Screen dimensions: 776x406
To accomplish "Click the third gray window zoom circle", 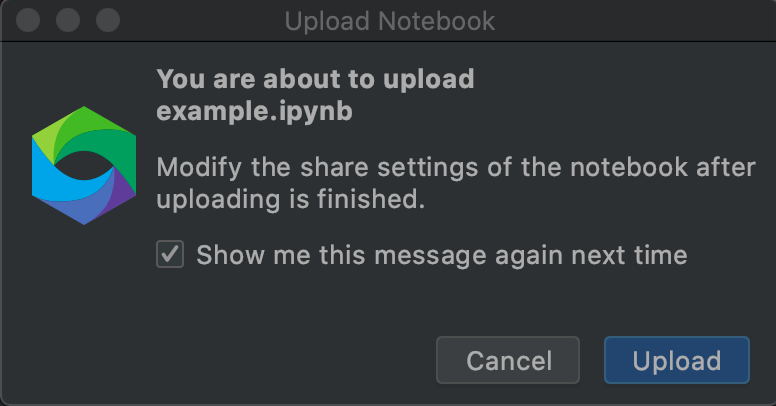I will click(x=108, y=20).
